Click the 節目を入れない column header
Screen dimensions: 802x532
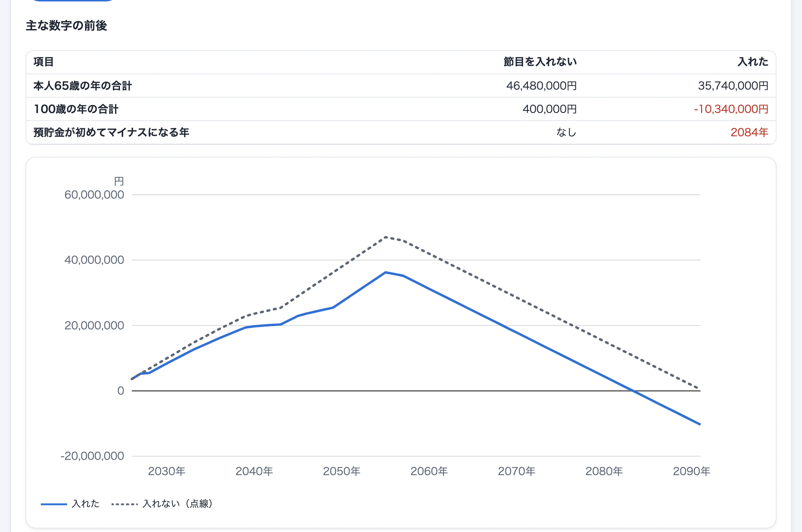point(540,62)
